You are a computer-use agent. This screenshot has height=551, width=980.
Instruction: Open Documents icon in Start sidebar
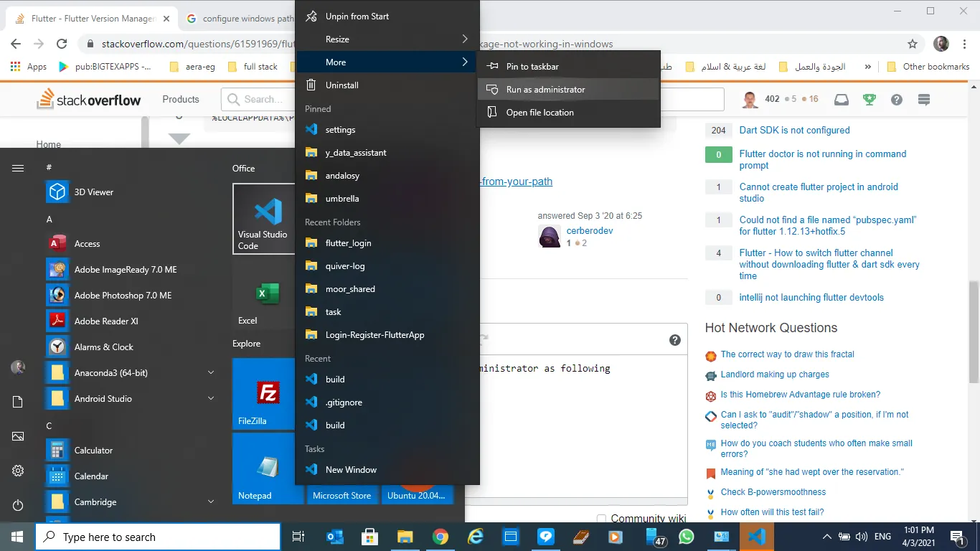(18, 402)
